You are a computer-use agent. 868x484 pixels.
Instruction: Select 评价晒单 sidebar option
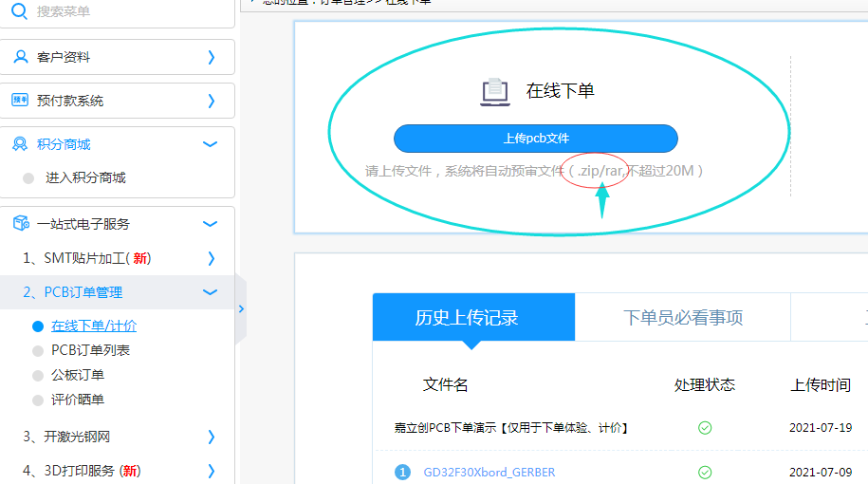click(77, 400)
